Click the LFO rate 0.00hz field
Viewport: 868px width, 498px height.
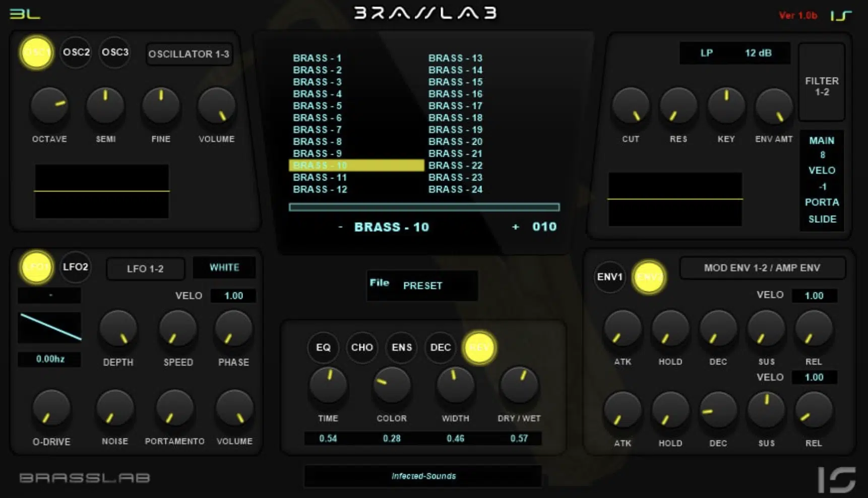[x=50, y=359]
